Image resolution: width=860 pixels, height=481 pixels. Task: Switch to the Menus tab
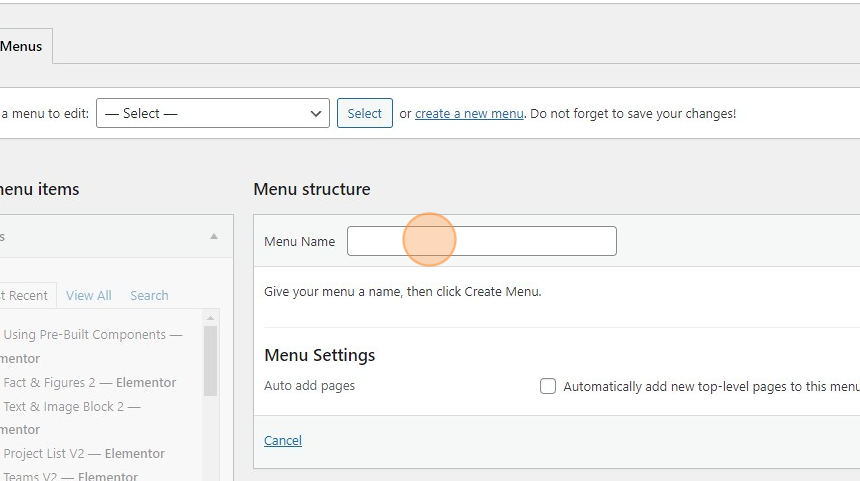pyautogui.click(x=21, y=46)
